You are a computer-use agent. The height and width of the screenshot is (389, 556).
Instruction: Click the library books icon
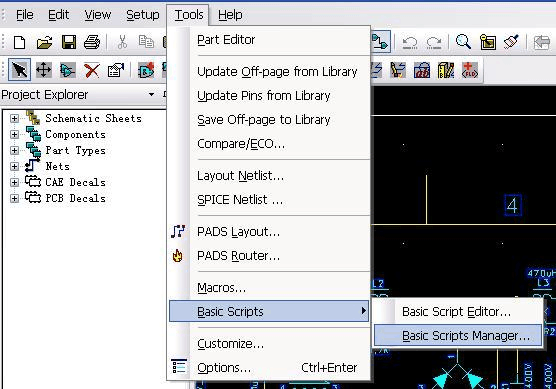tap(446, 70)
